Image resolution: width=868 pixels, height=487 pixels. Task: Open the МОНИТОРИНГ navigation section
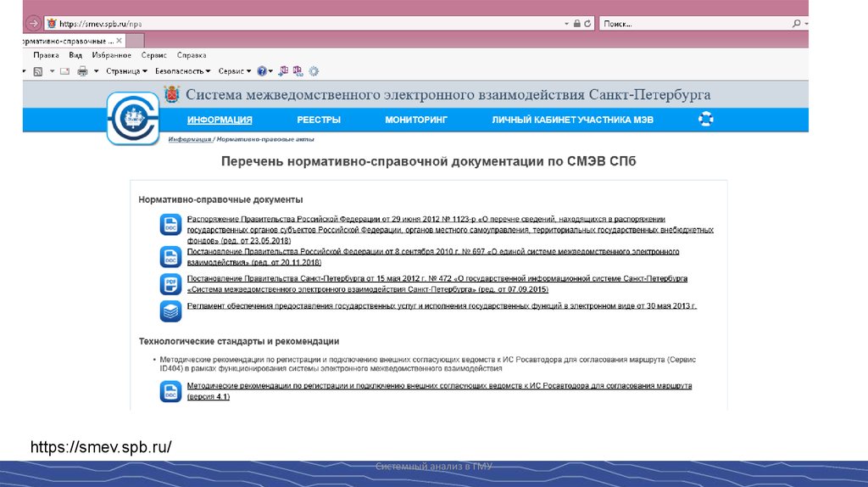415,120
